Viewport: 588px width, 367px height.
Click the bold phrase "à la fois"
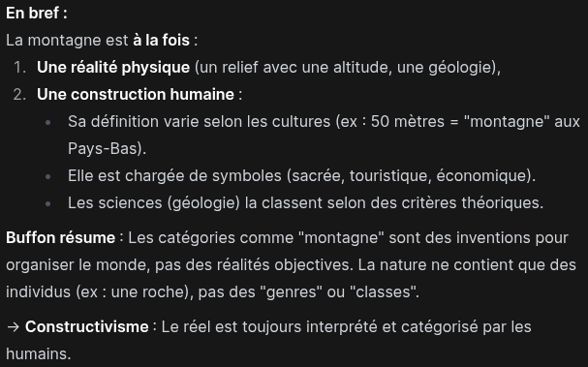tap(161, 40)
